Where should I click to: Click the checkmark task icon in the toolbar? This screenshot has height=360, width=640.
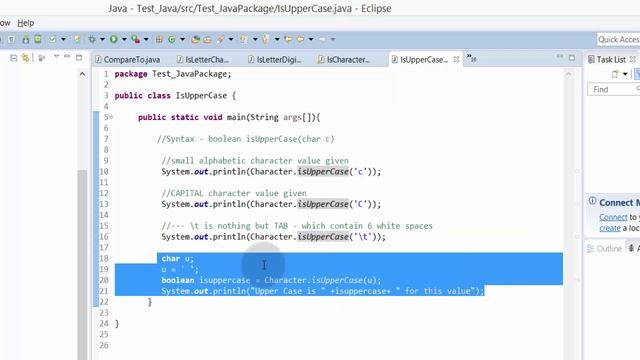click(53, 39)
